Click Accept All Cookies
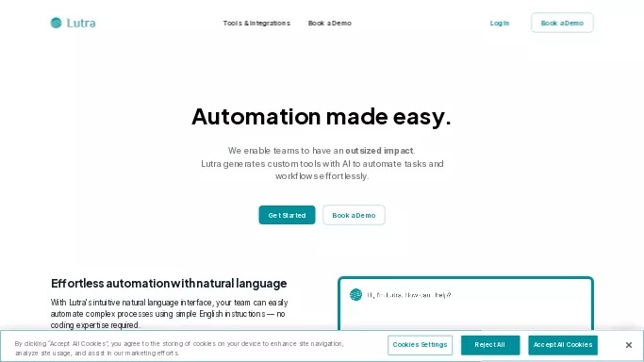 pos(563,345)
